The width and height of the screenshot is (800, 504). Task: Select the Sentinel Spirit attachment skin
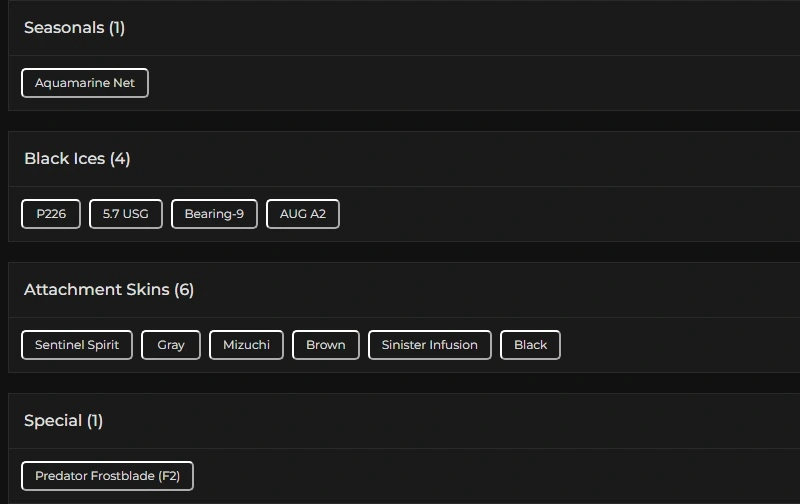[x=77, y=345]
